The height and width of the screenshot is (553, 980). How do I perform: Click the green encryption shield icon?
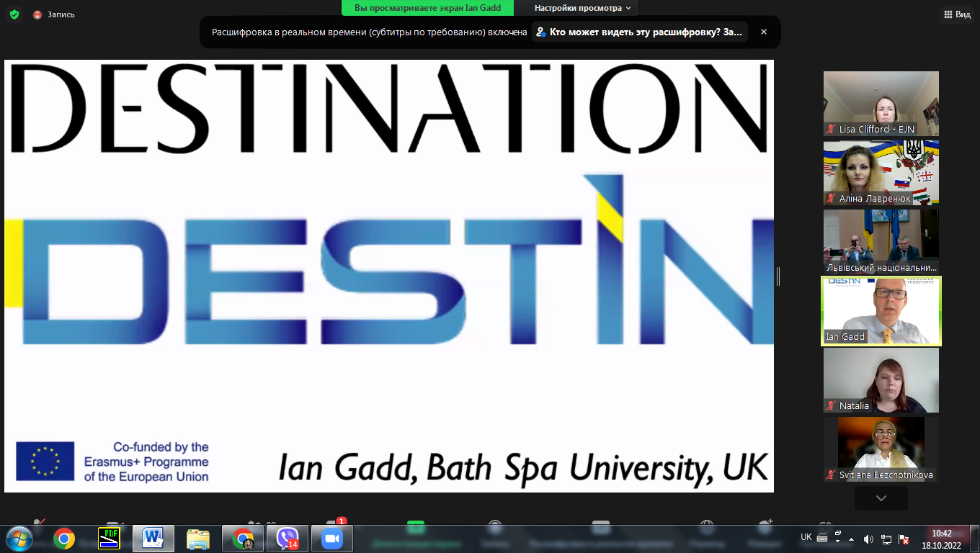14,14
